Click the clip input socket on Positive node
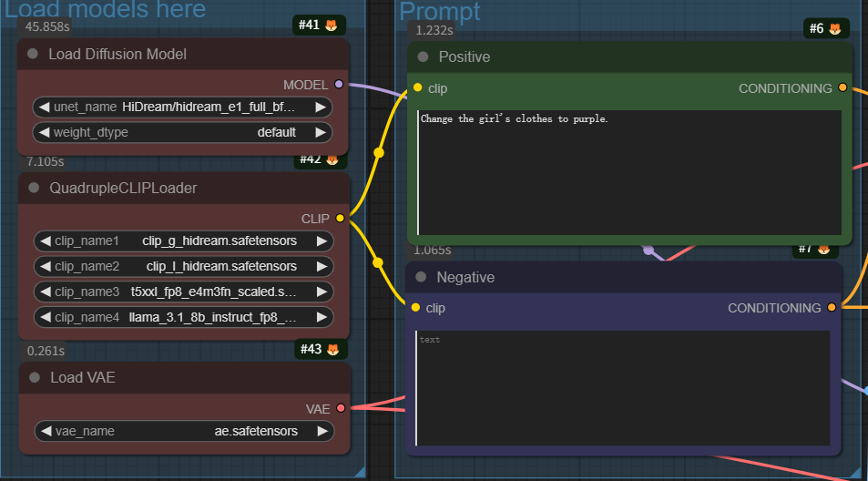The width and height of the screenshot is (868, 481). (x=418, y=87)
